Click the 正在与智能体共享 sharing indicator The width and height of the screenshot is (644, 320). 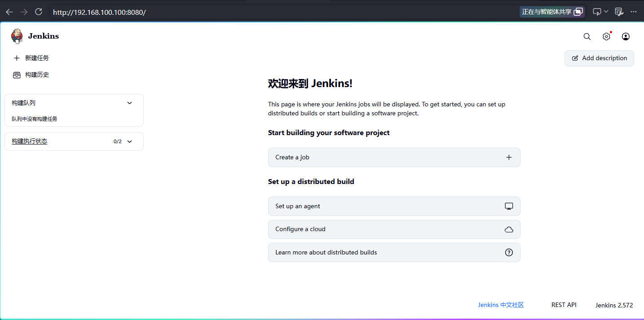tap(552, 12)
